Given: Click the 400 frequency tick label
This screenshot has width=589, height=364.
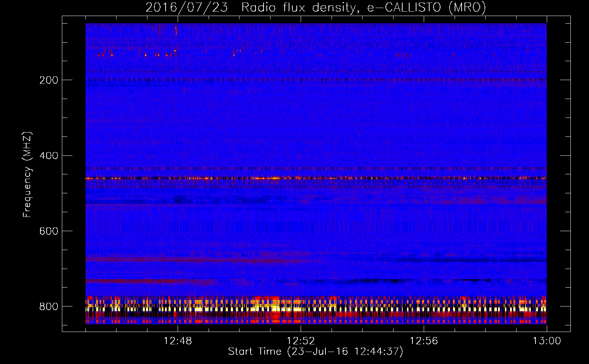Looking at the screenshot, I should (x=48, y=156).
